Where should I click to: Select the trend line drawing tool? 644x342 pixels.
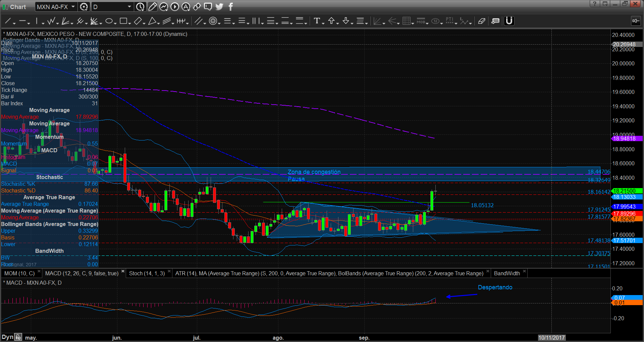click(x=8, y=21)
